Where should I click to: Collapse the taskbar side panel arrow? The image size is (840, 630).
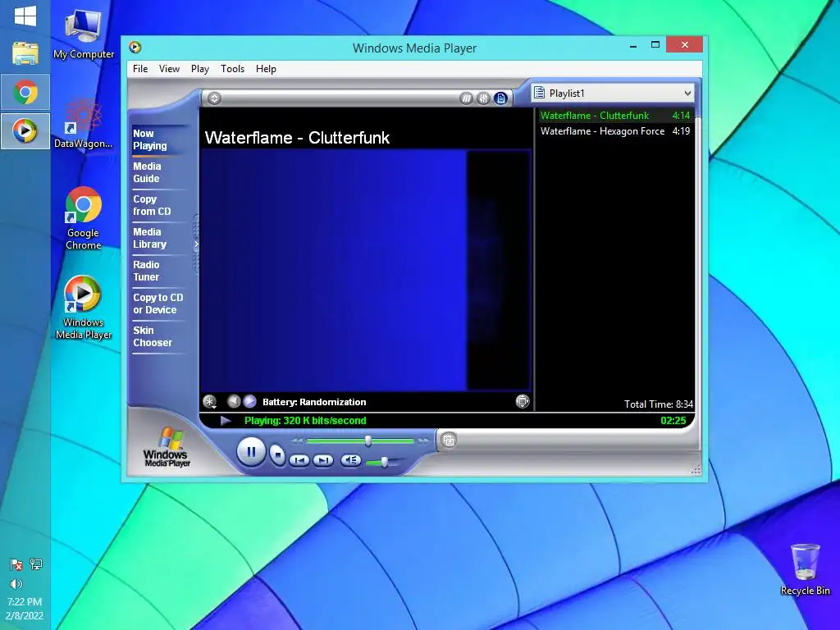pos(196,244)
